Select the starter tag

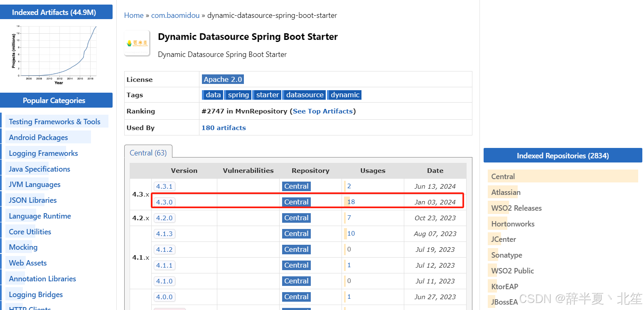click(268, 95)
